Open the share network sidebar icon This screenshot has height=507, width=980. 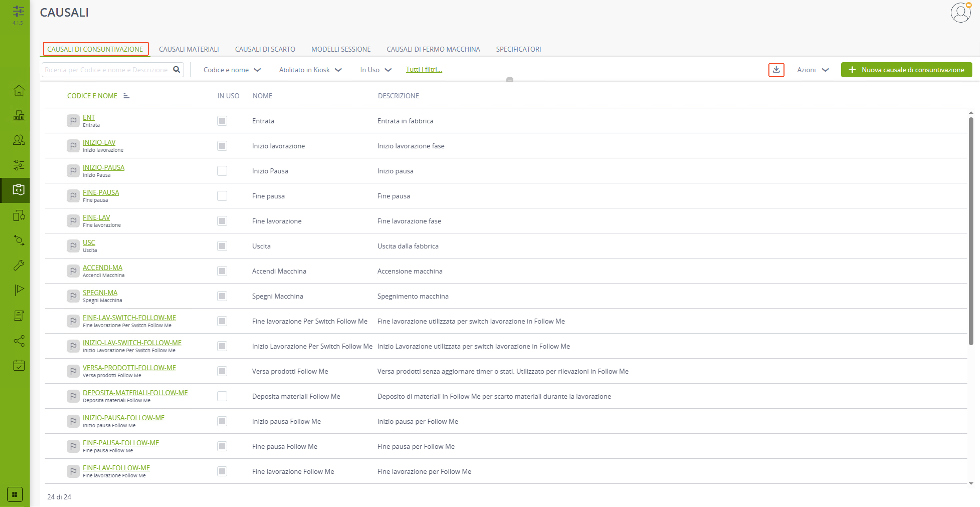tap(19, 340)
